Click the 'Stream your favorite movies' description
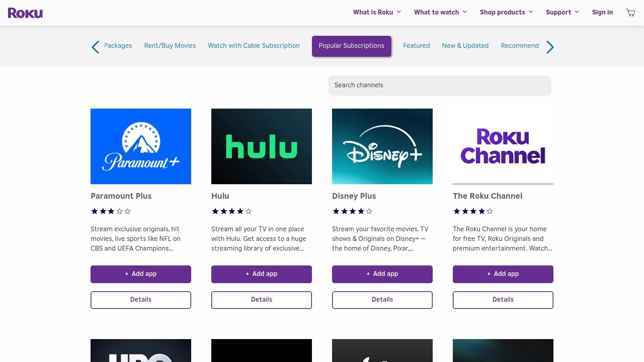The image size is (644, 362). (380, 239)
